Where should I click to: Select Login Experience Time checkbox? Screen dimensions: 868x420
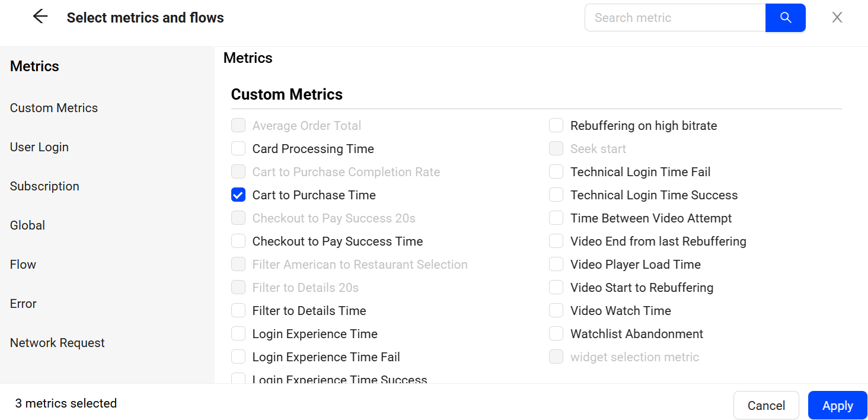click(x=238, y=334)
